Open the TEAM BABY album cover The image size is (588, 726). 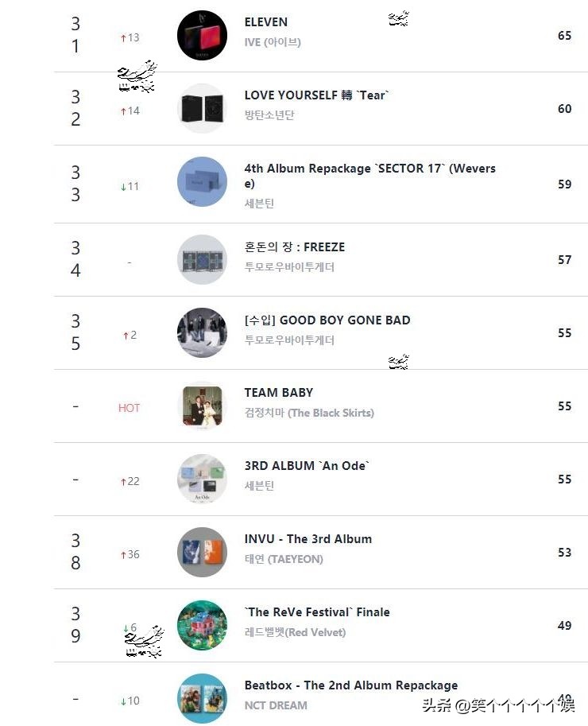click(x=202, y=406)
